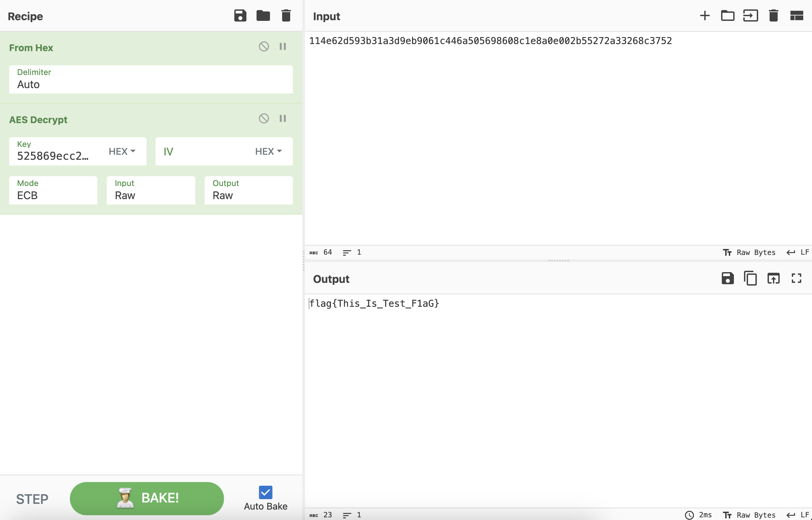Click the output length count 23
Screen dimensions: 812x520
[x=321, y=515]
